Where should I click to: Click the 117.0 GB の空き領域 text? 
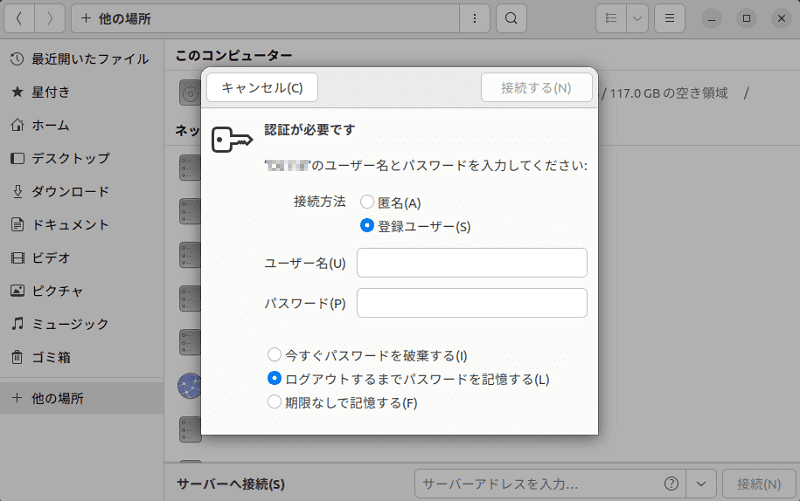click(668, 93)
